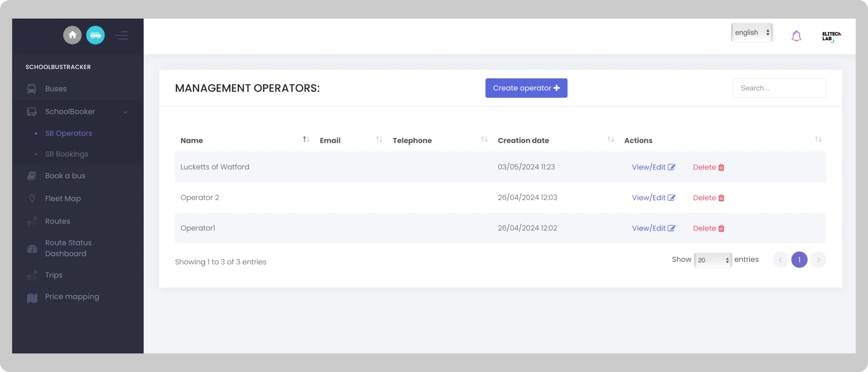
Task: Click the SCHOOLBUSTRACKER sidebar heading
Action: click(x=58, y=67)
